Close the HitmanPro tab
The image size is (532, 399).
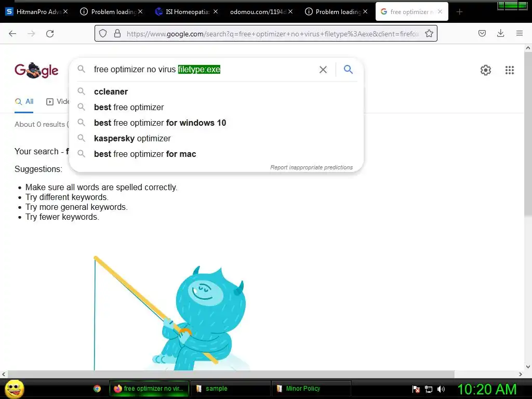(x=65, y=11)
